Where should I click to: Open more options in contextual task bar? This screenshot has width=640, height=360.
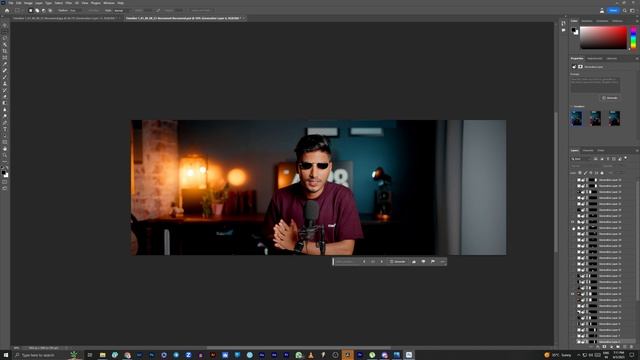443,262
